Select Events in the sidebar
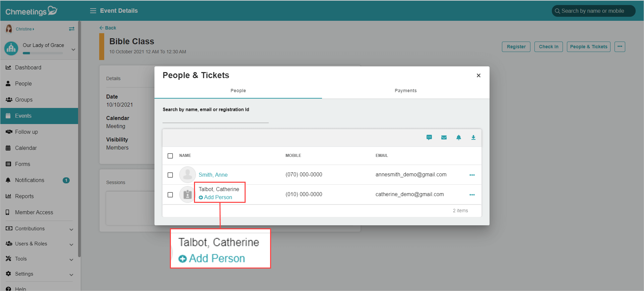This screenshot has height=291, width=644. (39, 116)
